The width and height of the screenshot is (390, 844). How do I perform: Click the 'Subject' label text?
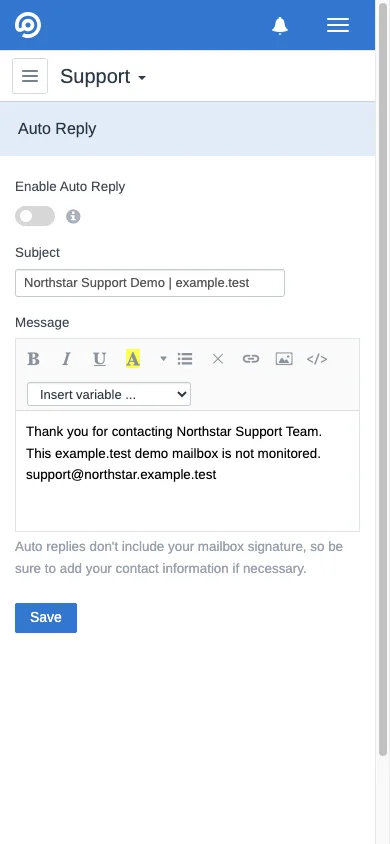pyautogui.click(x=38, y=252)
